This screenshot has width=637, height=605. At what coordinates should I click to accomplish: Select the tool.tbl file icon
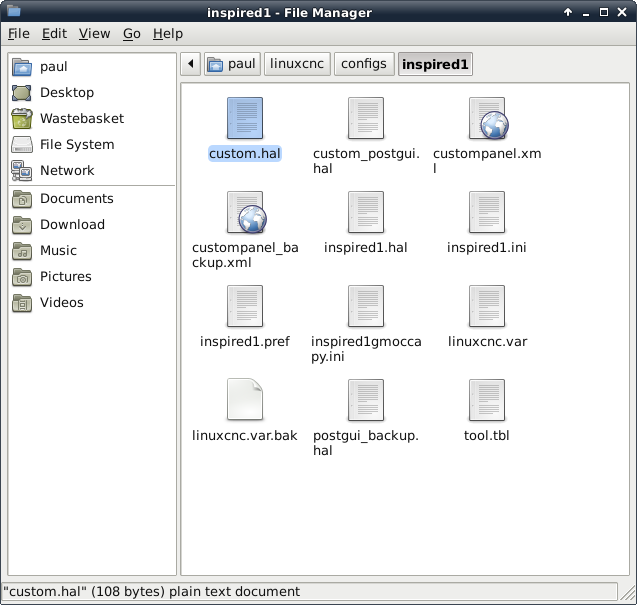(487, 400)
